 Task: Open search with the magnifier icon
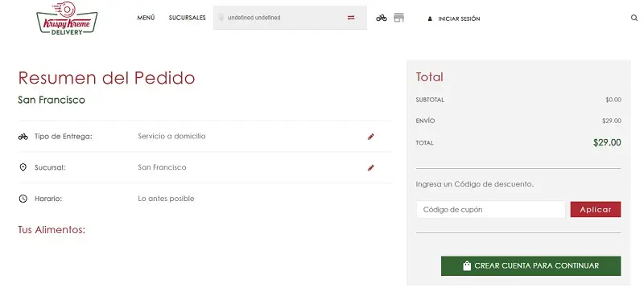634,18
